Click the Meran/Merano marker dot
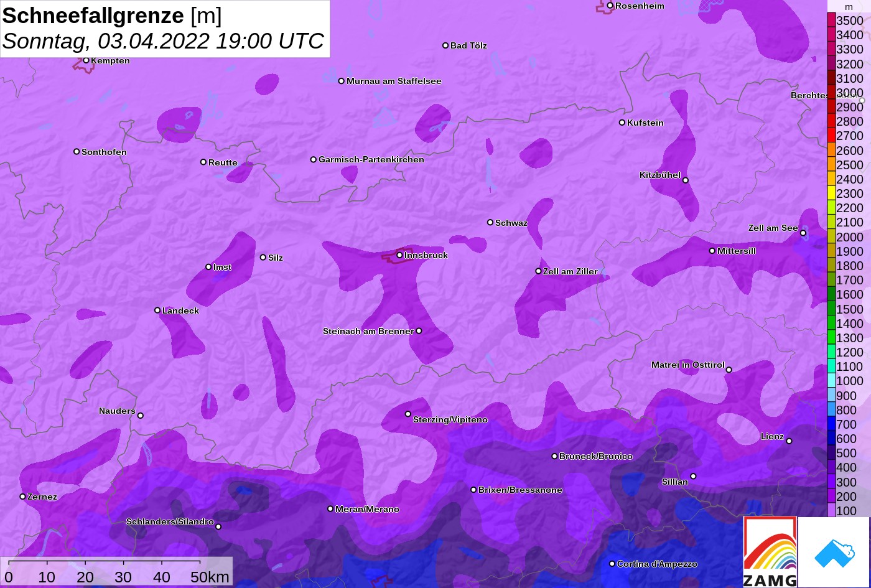The image size is (871, 588). point(330,509)
